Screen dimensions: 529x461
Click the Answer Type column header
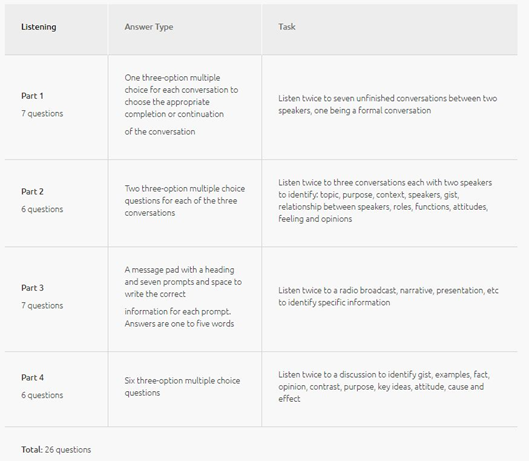(x=149, y=27)
